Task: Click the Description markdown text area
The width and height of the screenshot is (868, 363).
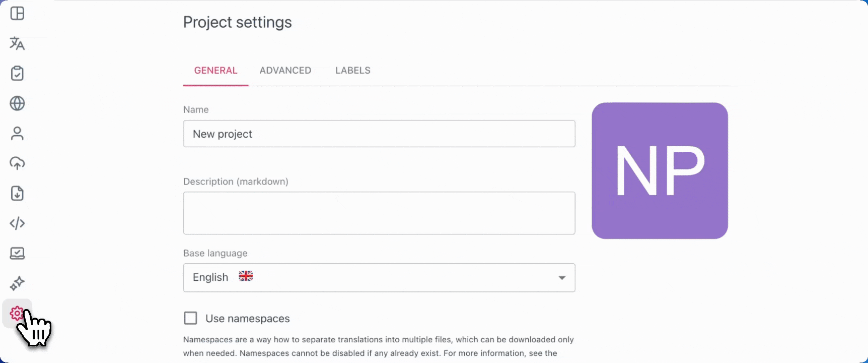Action: (x=379, y=213)
